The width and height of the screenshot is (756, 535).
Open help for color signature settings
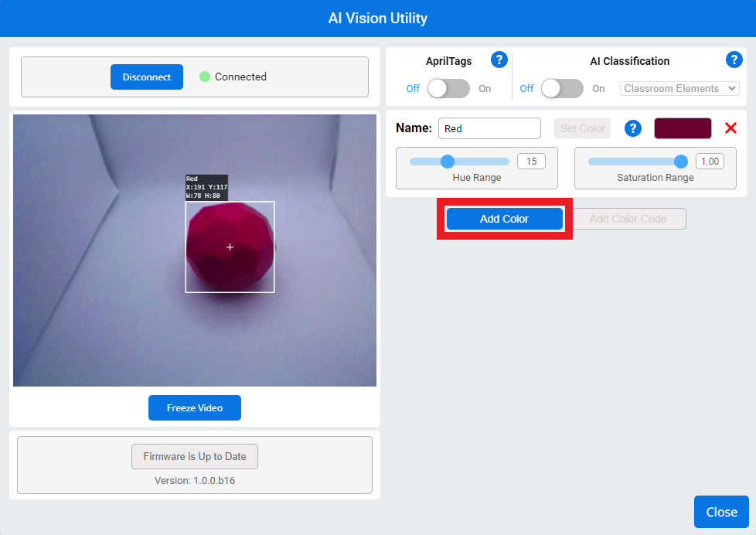[633, 128]
